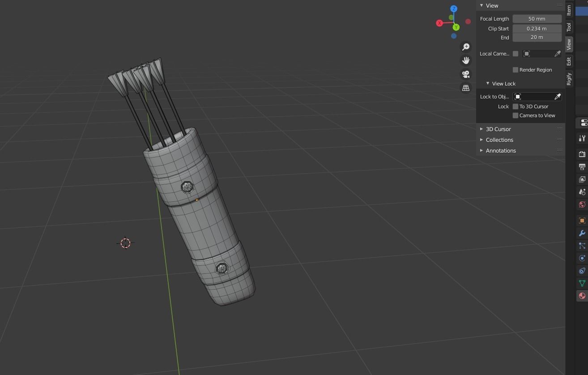Switch to the Tool sidebar tab

(x=569, y=27)
